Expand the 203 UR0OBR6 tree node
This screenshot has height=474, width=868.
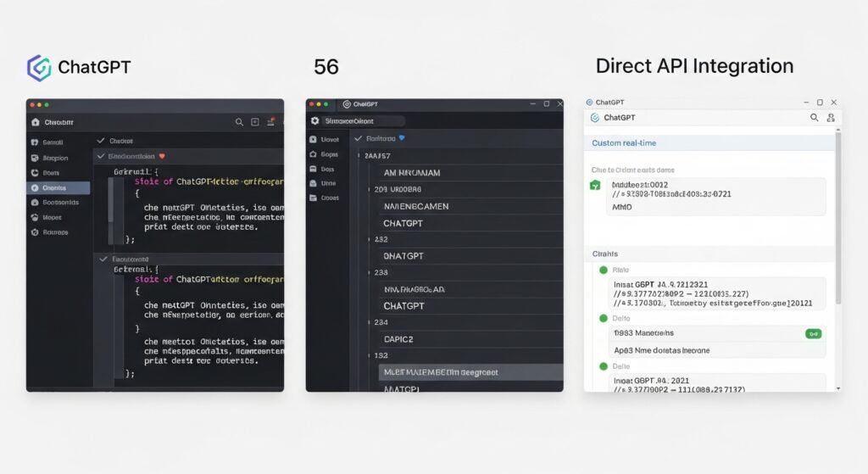pyautogui.click(x=370, y=189)
